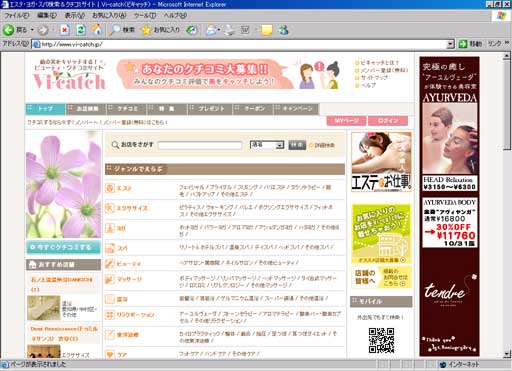
Task: Click the Refresh page icon
Action: (81, 30)
